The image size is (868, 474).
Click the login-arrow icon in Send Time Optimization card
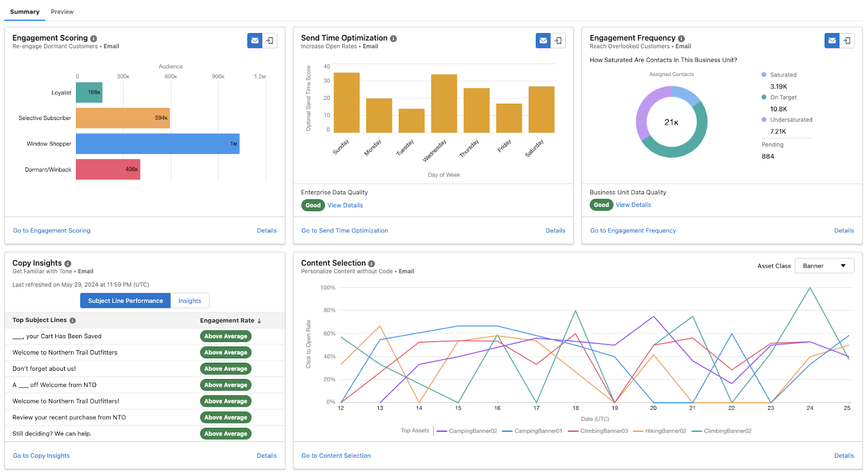(x=558, y=41)
